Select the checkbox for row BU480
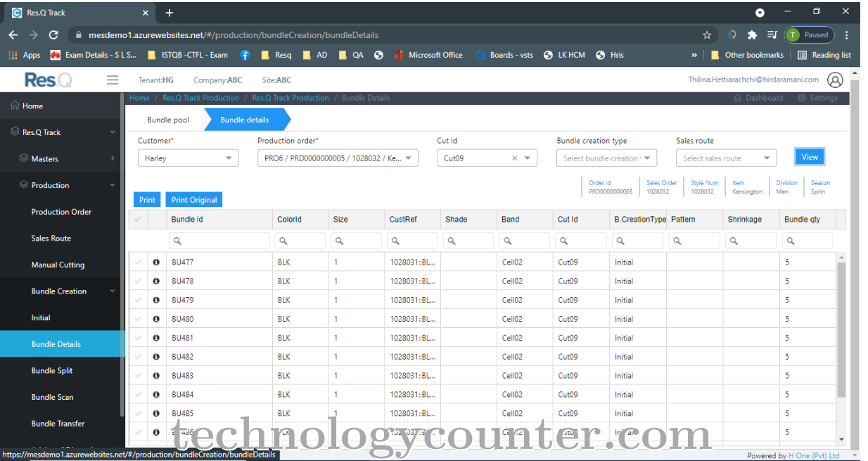Screen dimensions: 868x461 (138, 320)
